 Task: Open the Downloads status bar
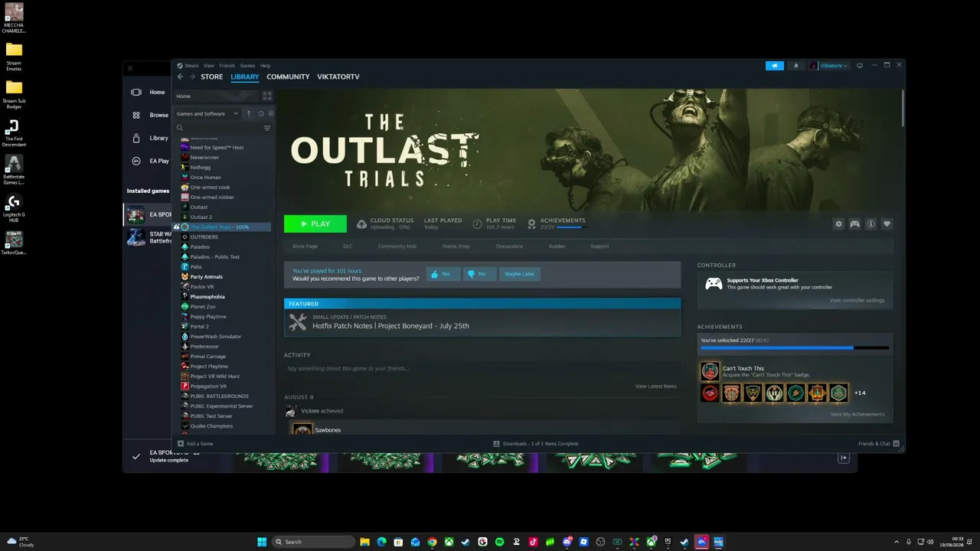click(x=536, y=444)
